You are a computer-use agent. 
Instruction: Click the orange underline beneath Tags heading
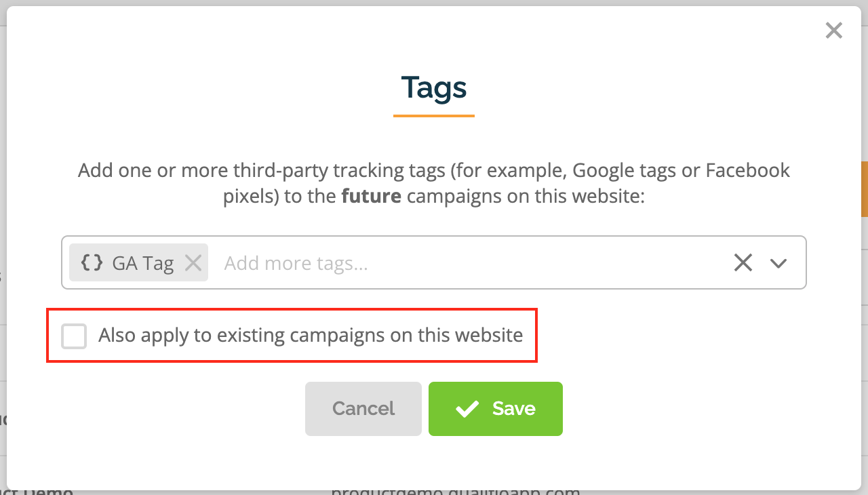point(434,116)
